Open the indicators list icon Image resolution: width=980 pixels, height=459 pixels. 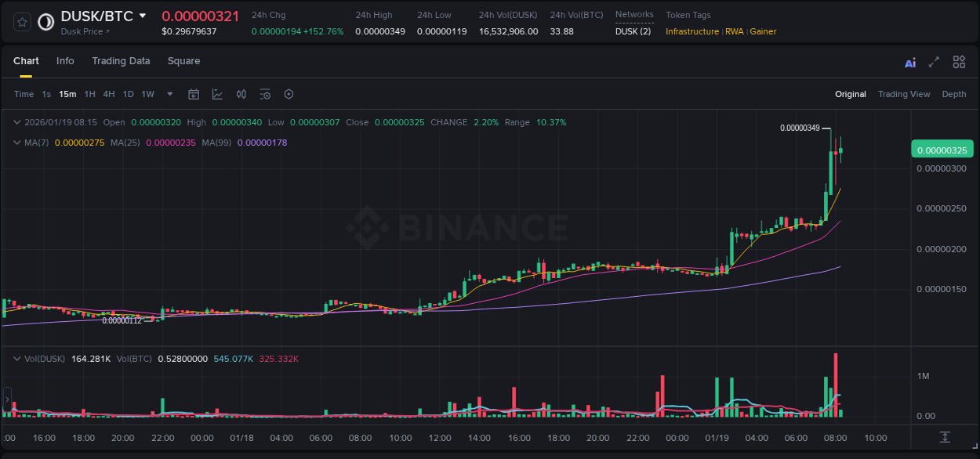265,94
